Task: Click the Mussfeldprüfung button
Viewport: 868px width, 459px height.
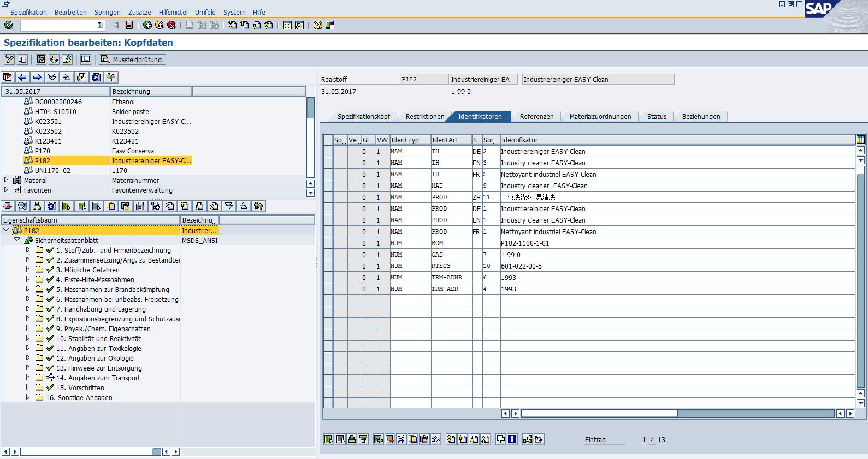Action: [132, 59]
